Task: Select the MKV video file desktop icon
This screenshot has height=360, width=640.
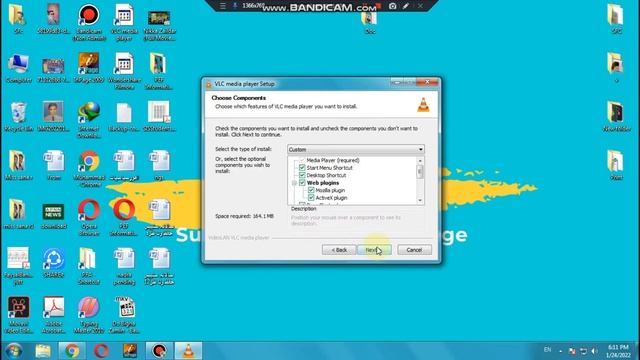Action: pos(124,315)
